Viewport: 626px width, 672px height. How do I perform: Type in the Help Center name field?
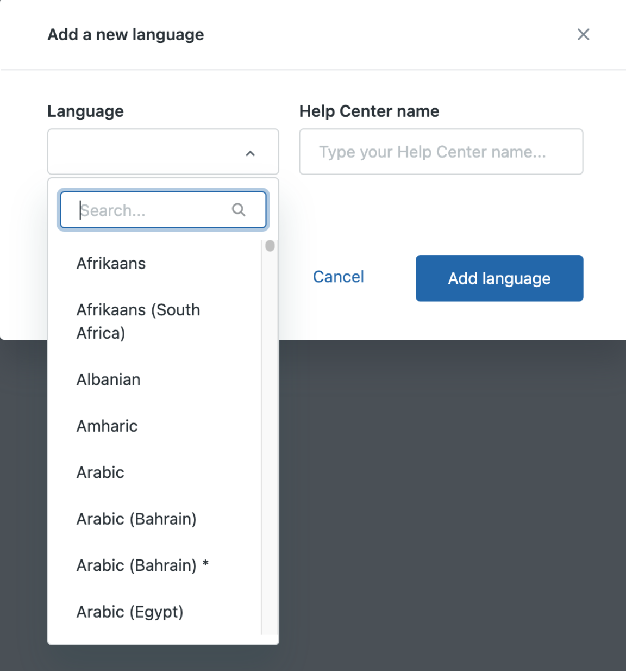point(441,152)
